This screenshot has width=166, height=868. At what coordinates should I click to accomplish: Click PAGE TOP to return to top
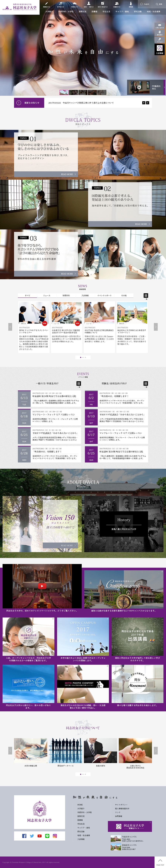point(160,862)
